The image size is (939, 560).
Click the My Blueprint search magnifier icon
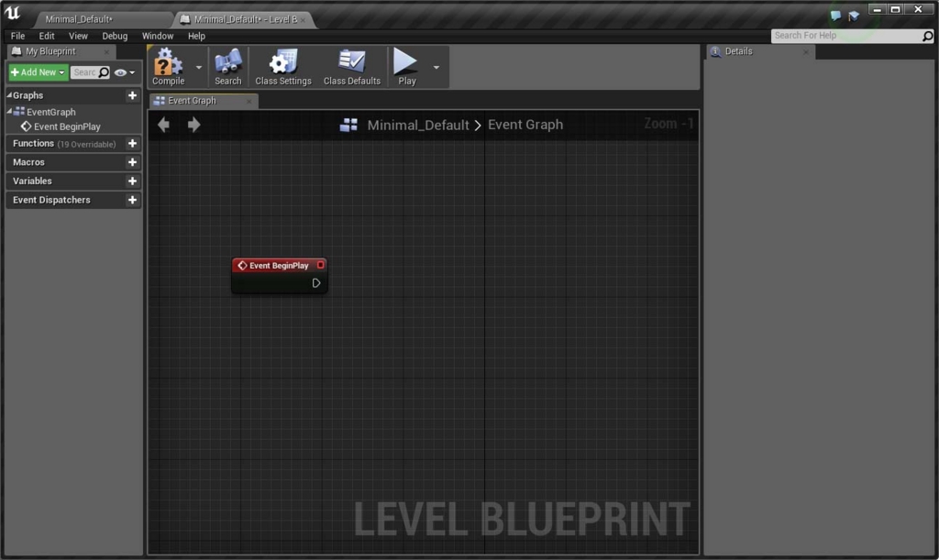(x=104, y=72)
